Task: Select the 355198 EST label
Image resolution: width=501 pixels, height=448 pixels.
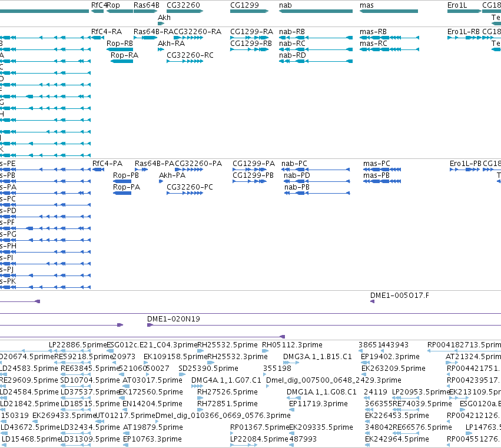Action: click(277, 369)
